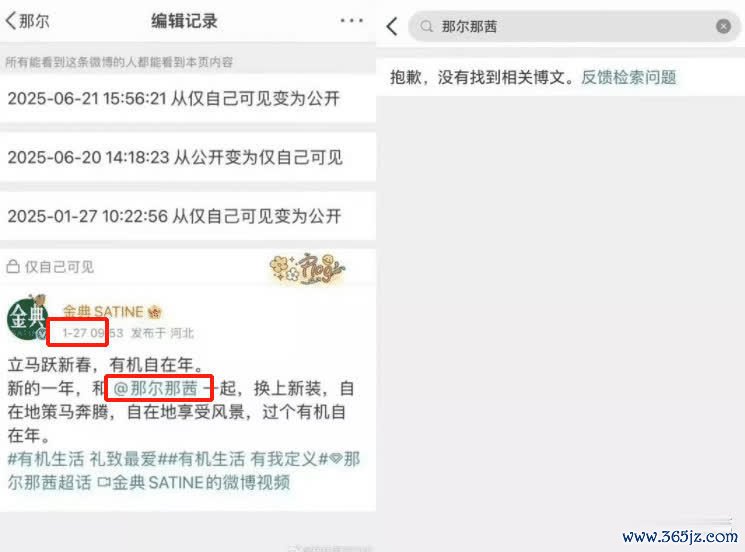
Task: Clear the search field with X icon
Action: pos(723,26)
